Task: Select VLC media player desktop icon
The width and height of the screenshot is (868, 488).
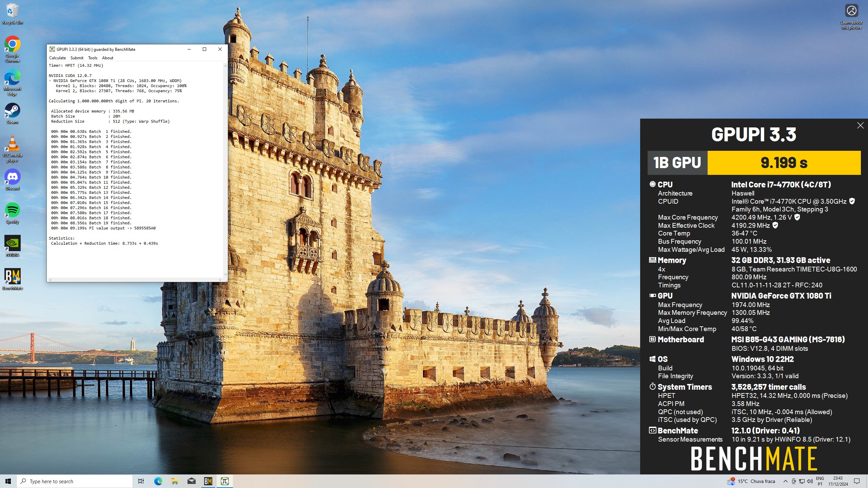Action: click(12, 149)
